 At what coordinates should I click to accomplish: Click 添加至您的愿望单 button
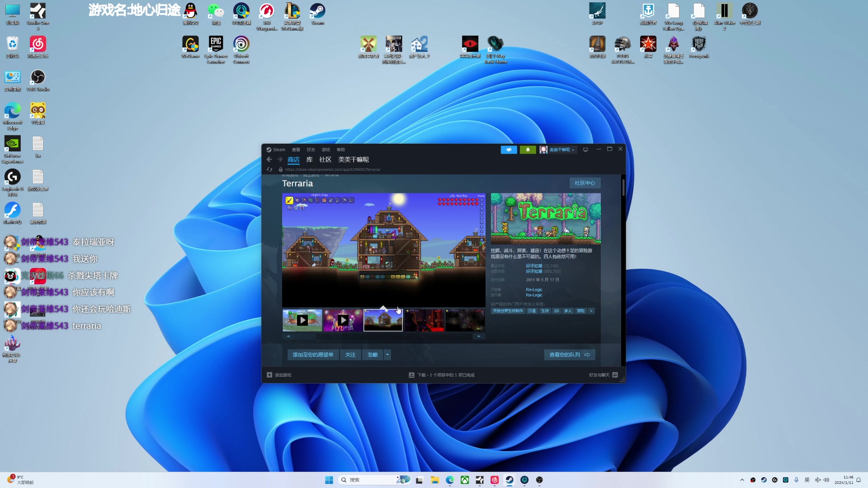(313, 355)
